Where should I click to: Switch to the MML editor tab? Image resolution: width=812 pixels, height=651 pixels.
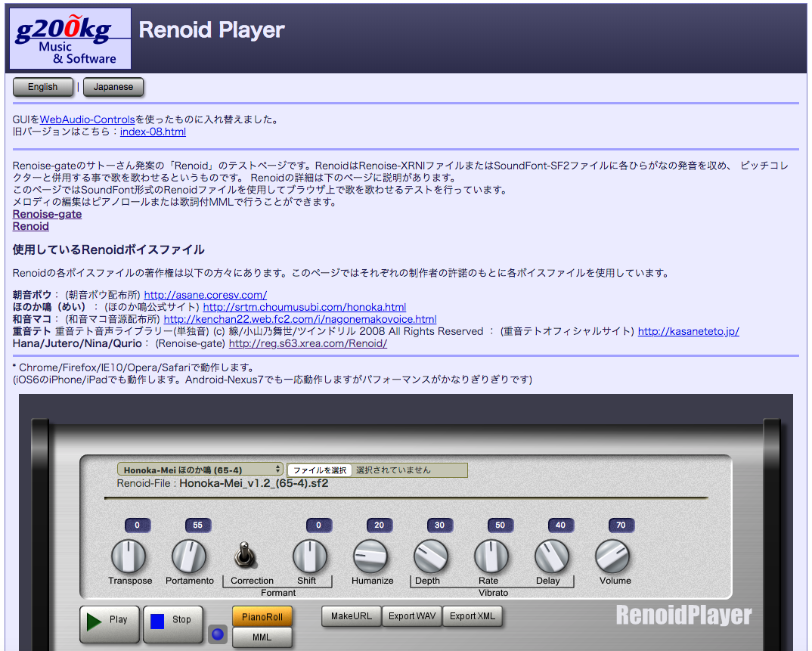pyautogui.click(x=262, y=637)
